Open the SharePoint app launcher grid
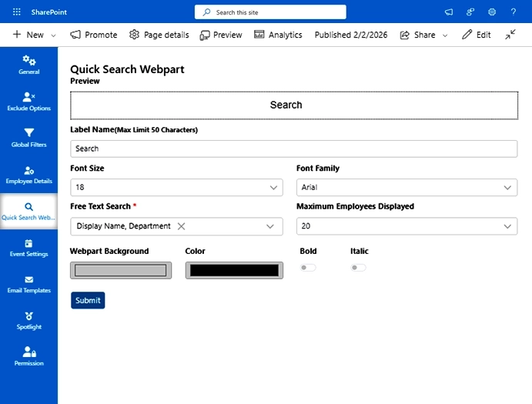The height and width of the screenshot is (404, 532). click(x=16, y=12)
